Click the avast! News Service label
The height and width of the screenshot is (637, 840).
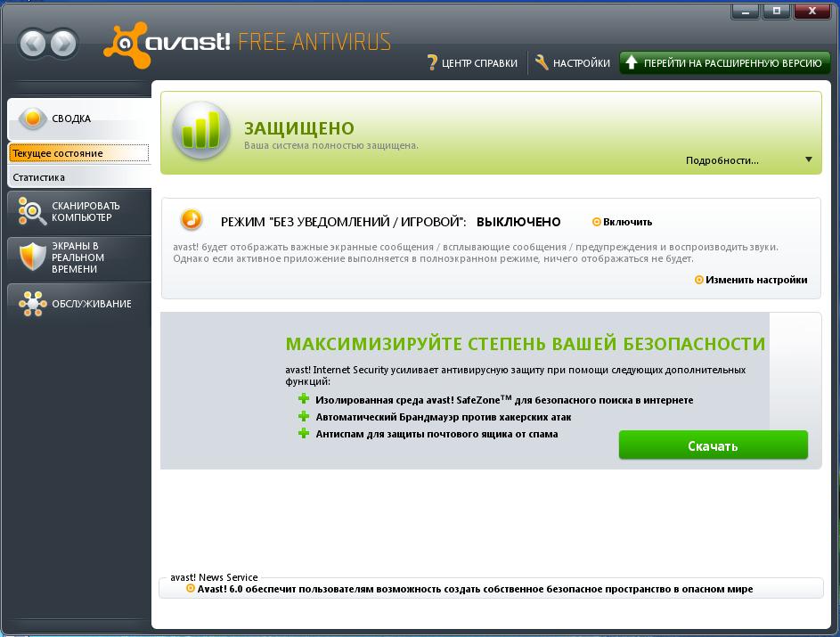click(x=214, y=577)
